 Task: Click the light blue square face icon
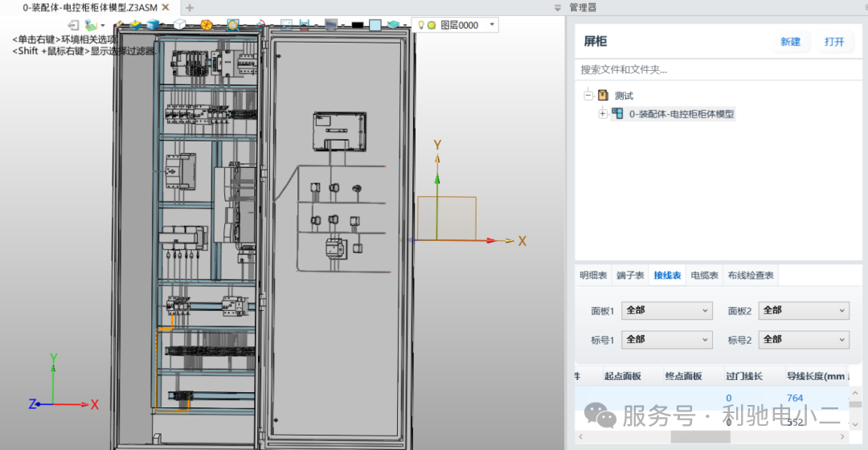click(375, 25)
